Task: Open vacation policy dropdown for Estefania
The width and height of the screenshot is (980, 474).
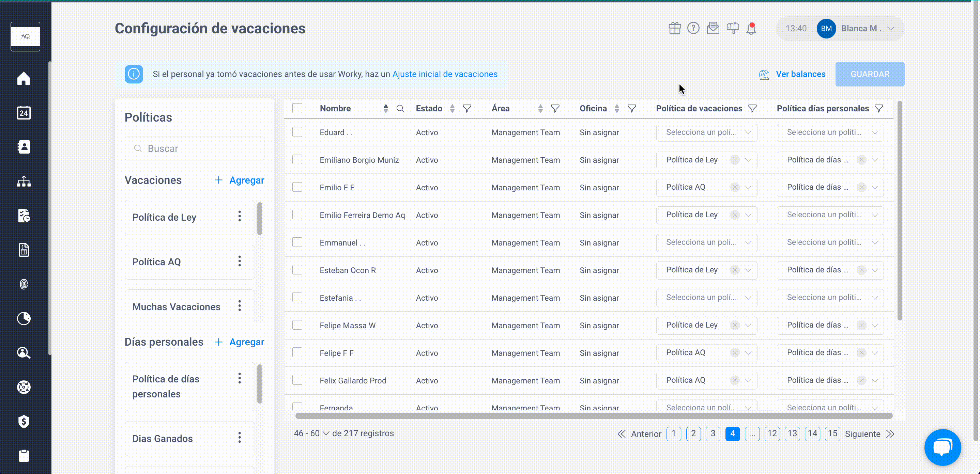Action: (706, 298)
